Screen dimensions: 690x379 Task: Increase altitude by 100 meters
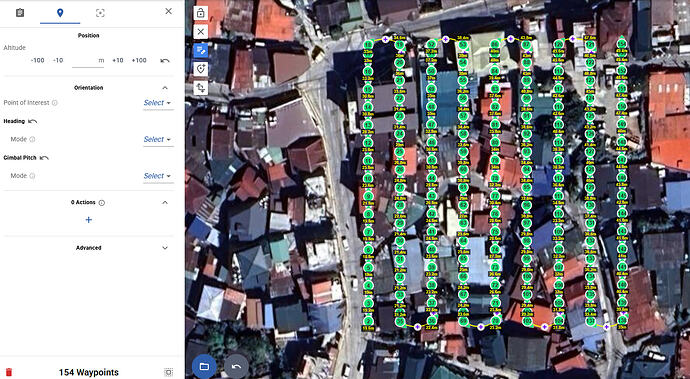tap(139, 60)
